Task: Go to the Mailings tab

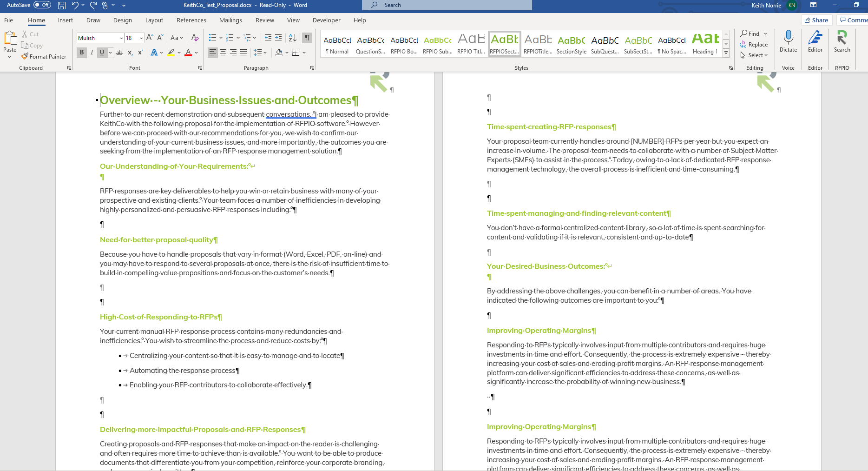Action: coord(230,20)
